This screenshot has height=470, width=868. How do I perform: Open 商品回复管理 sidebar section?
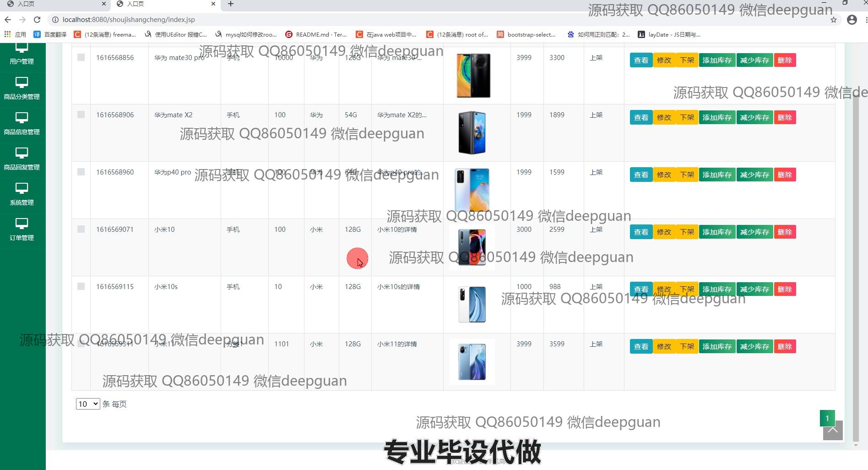pos(22,158)
